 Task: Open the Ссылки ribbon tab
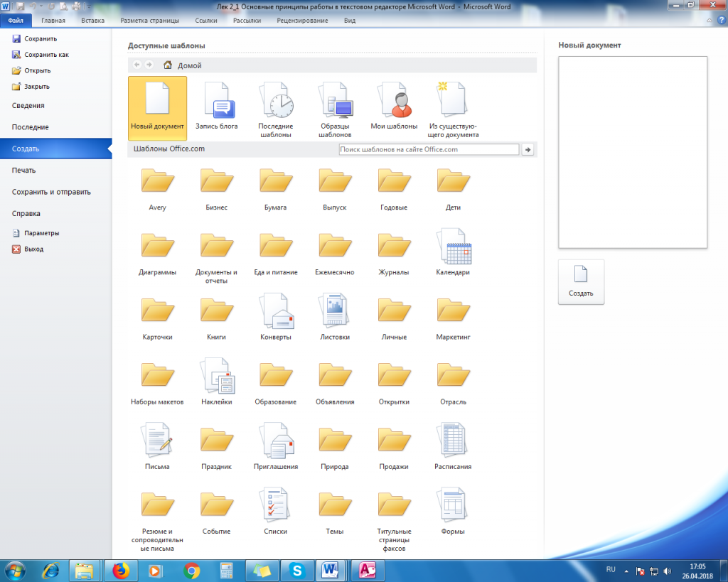tap(206, 21)
